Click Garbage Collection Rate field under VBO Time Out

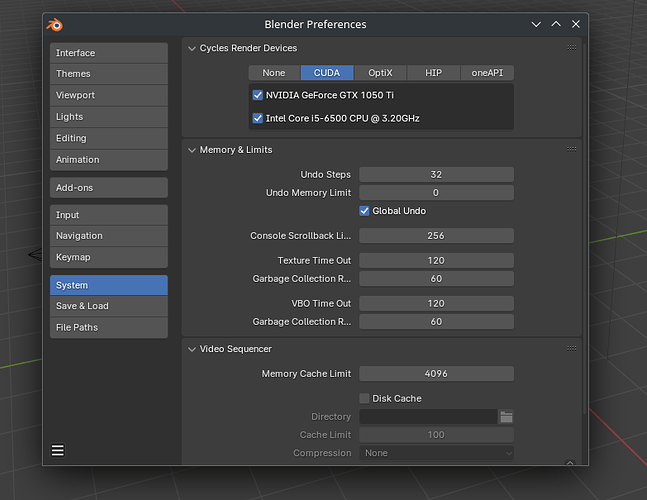(437, 322)
